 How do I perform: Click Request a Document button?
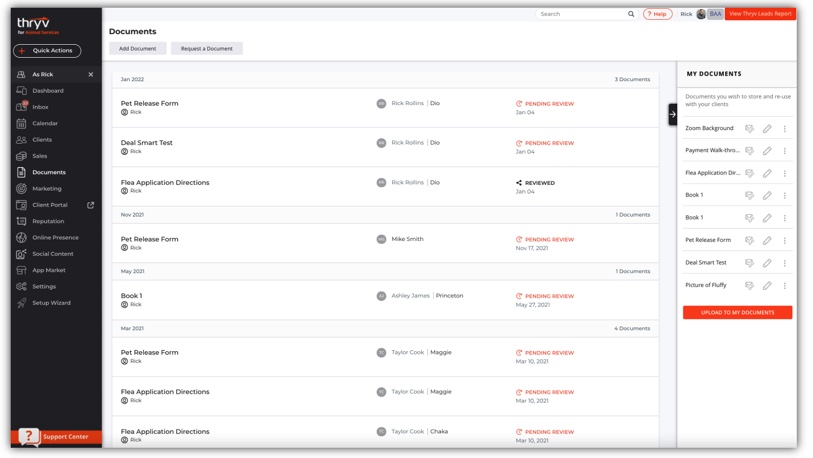(206, 49)
